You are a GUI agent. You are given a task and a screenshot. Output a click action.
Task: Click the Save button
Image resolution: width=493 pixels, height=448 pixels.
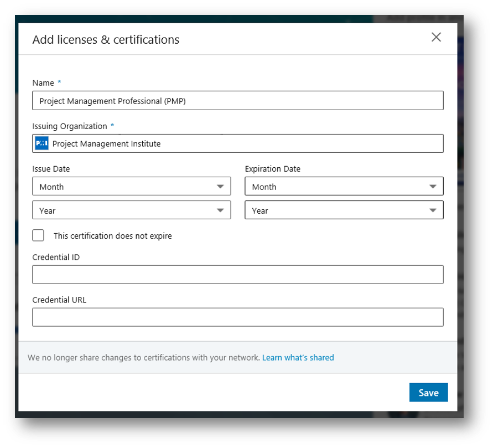[429, 392]
